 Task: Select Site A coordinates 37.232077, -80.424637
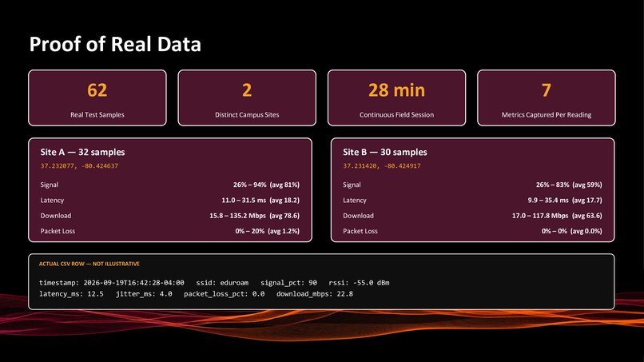tap(79, 166)
